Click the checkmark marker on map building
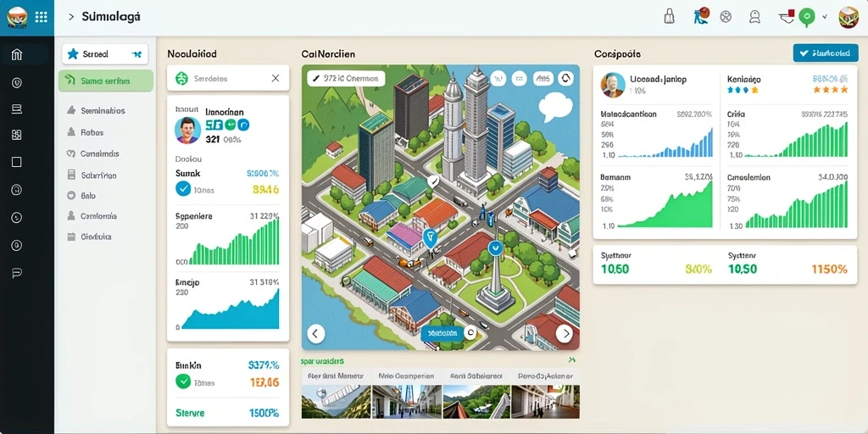Viewport: 868px width, 434px height. tap(433, 181)
